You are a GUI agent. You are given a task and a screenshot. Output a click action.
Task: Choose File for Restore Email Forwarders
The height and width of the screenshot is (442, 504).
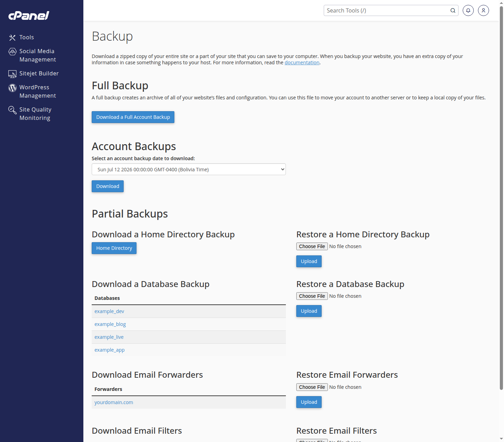pos(312,387)
